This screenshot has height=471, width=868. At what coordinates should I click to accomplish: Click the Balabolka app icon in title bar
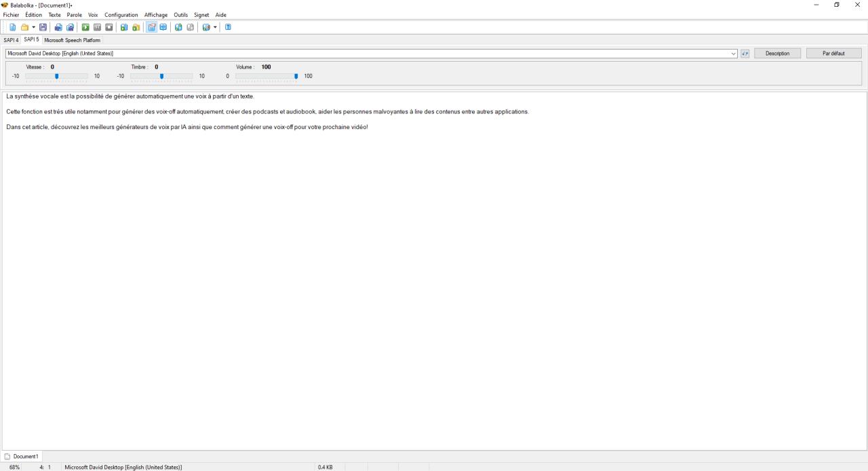5,5
